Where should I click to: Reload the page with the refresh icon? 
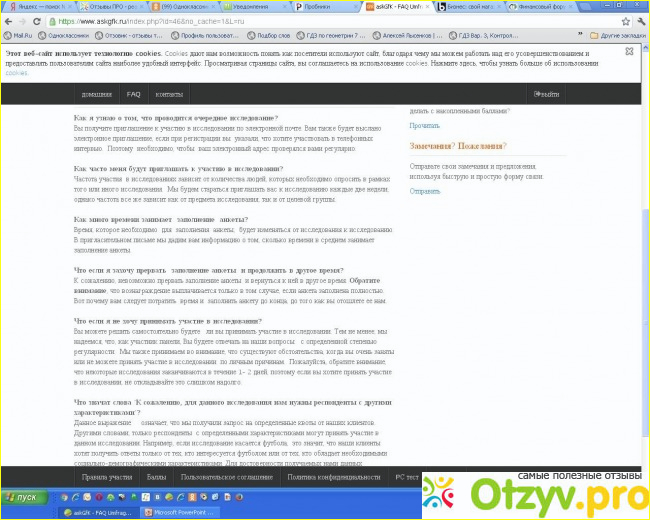click(38, 20)
